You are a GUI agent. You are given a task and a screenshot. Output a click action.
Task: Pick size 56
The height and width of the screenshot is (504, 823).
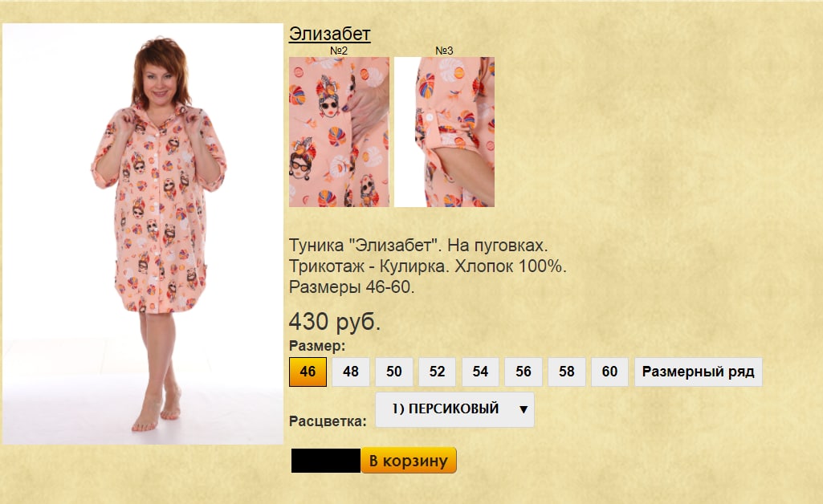(524, 372)
